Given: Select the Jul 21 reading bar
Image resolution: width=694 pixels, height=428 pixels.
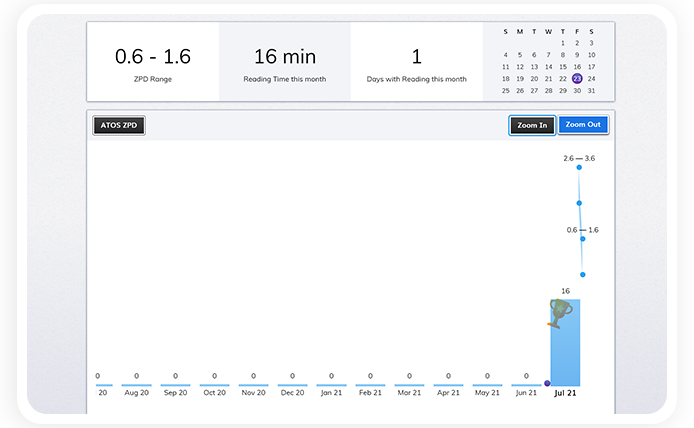Looking at the screenshot, I should [x=565, y=343].
